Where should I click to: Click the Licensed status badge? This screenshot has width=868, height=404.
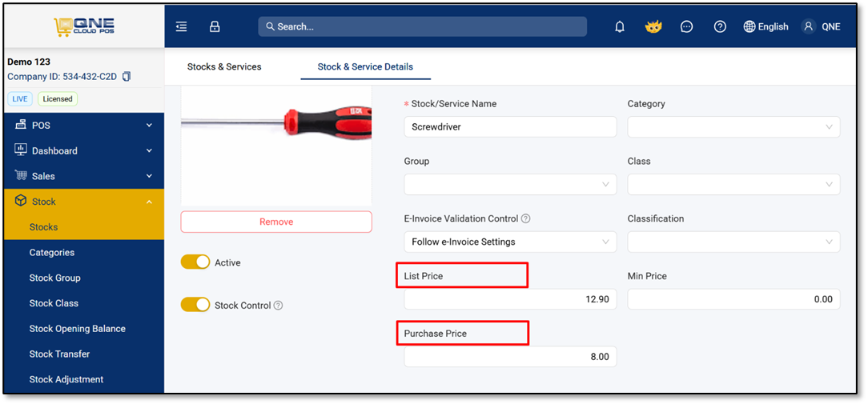pos(58,99)
